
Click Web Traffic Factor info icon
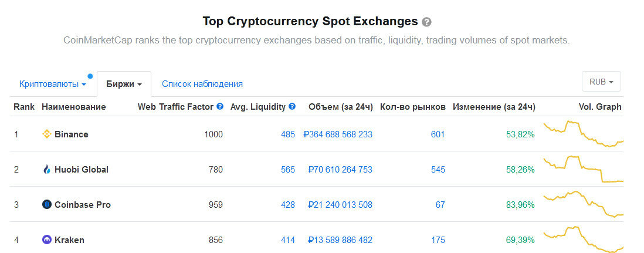[220, 107]
